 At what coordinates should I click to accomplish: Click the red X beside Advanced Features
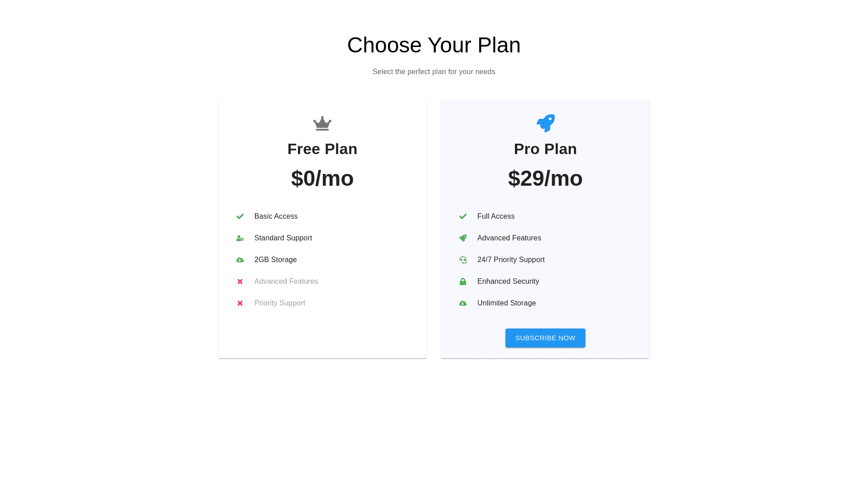click(x=240, y=282)
